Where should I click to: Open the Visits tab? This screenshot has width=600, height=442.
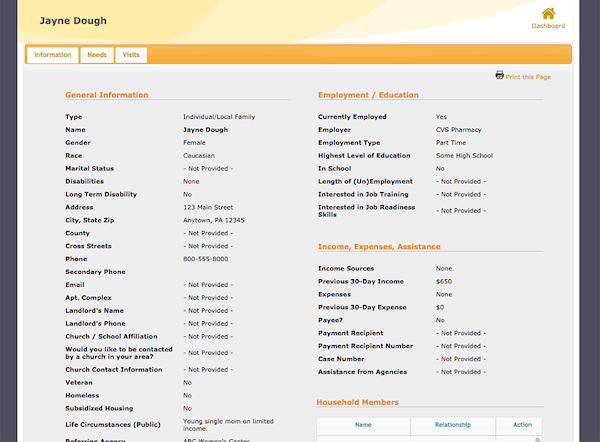coord(131,55)
